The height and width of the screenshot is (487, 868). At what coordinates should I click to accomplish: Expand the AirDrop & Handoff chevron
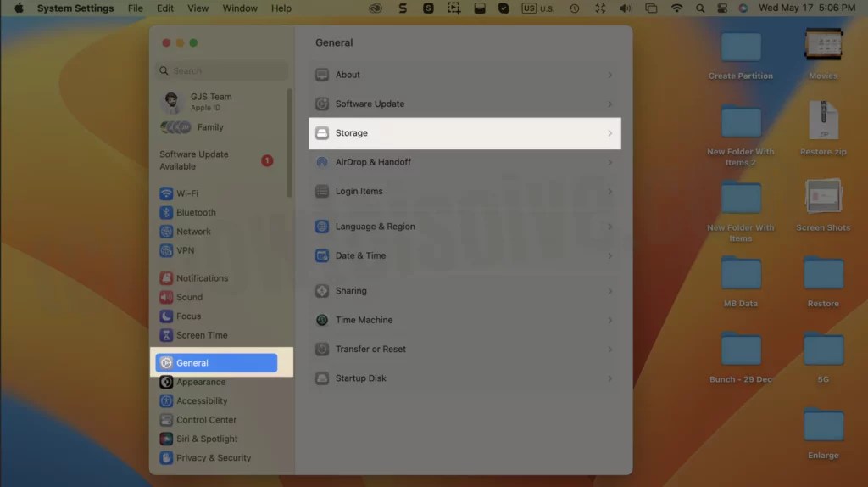point(610,162)
